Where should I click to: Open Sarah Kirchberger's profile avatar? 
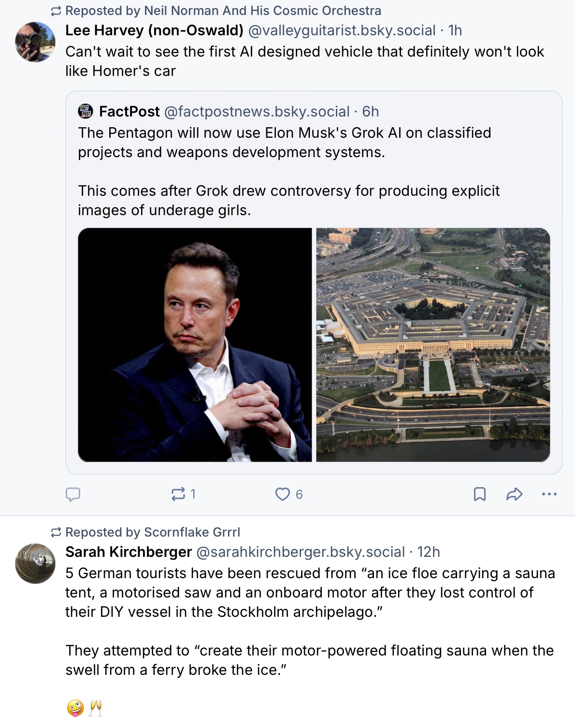point(35,563)
